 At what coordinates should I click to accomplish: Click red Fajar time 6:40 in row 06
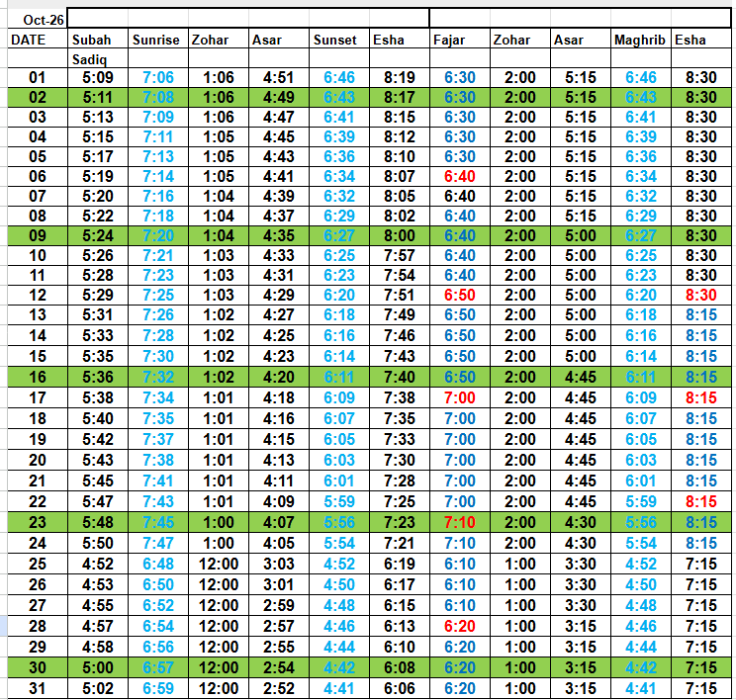[460, 176]
